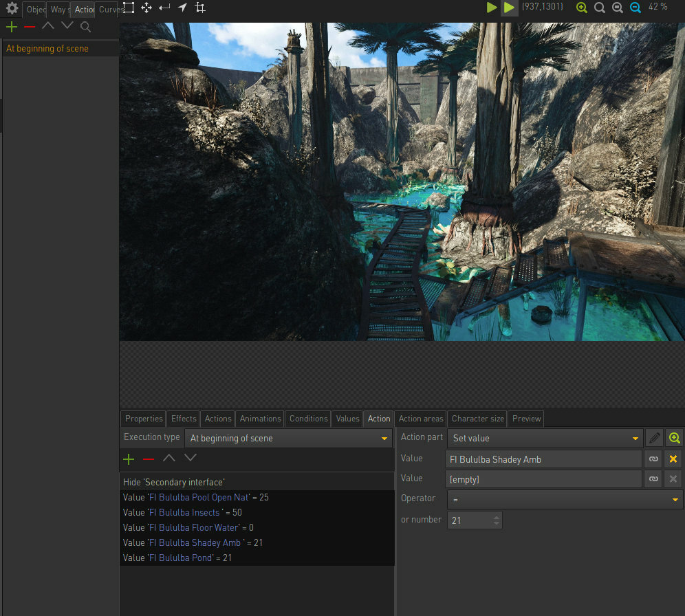Select the pointer direction arrow tool
This screenshot has width=685, height=616.
point(183,8)
